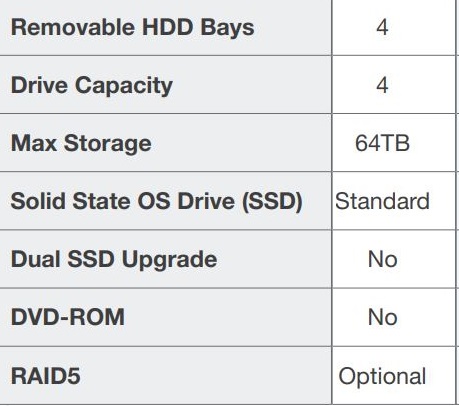Image resolution: width=459 pixels, height=406 pixels.
Task: Select the No value for Dual SSD Upgrade
Action: click(x=382, y=259)
